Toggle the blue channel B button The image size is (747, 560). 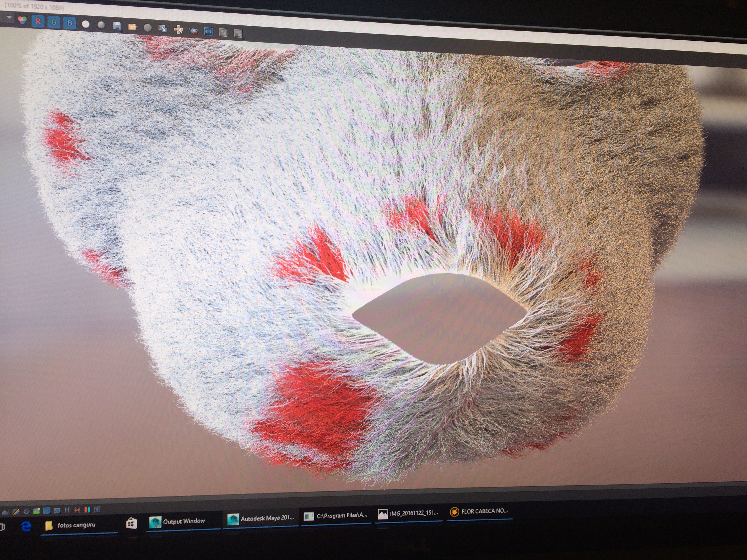tap(70, 23)
